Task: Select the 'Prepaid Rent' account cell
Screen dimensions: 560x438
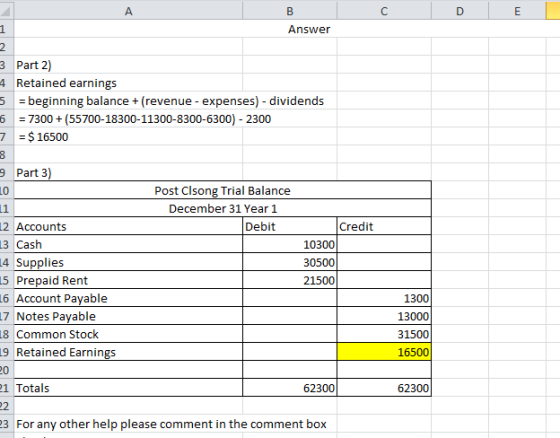Action: (128, 280)
